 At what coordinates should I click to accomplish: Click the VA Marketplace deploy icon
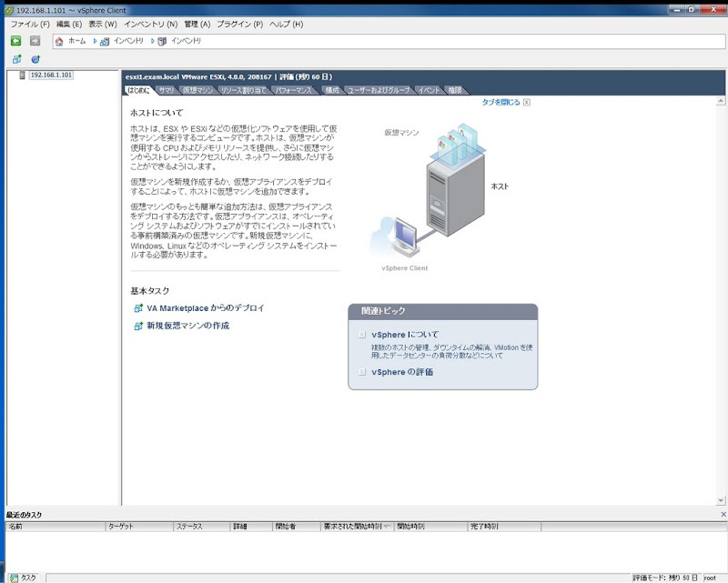pos(138,308)
